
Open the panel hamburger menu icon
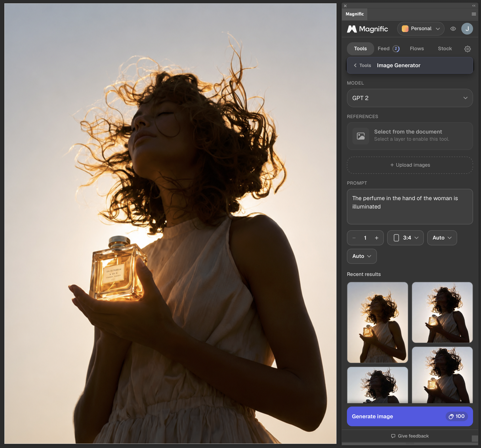tap(474, 14)
